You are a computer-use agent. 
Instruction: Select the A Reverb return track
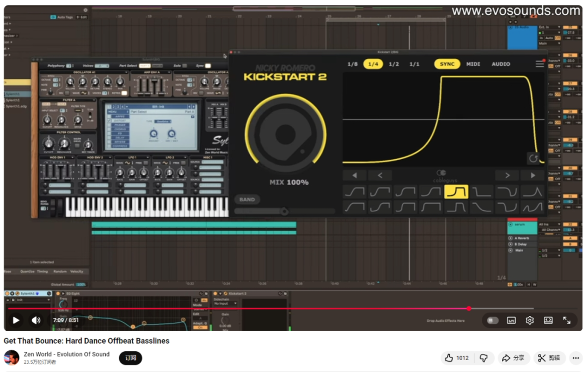click(x=522, y=238)
